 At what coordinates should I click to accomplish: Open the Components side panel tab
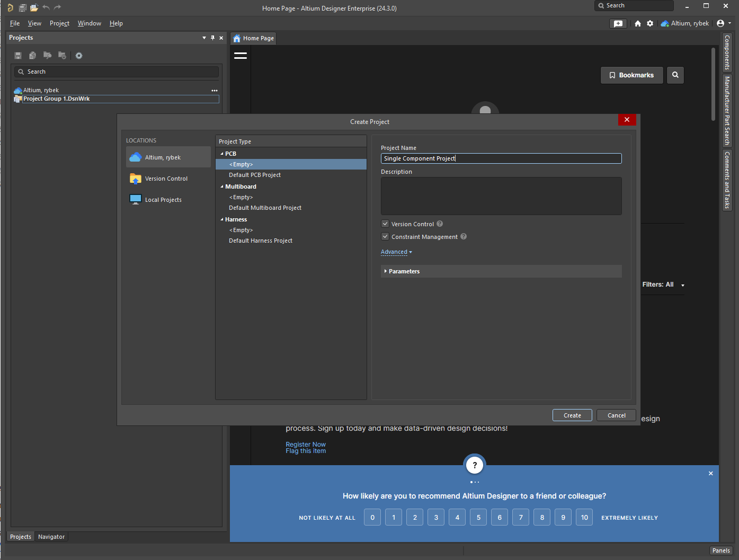tap(727, 52)
